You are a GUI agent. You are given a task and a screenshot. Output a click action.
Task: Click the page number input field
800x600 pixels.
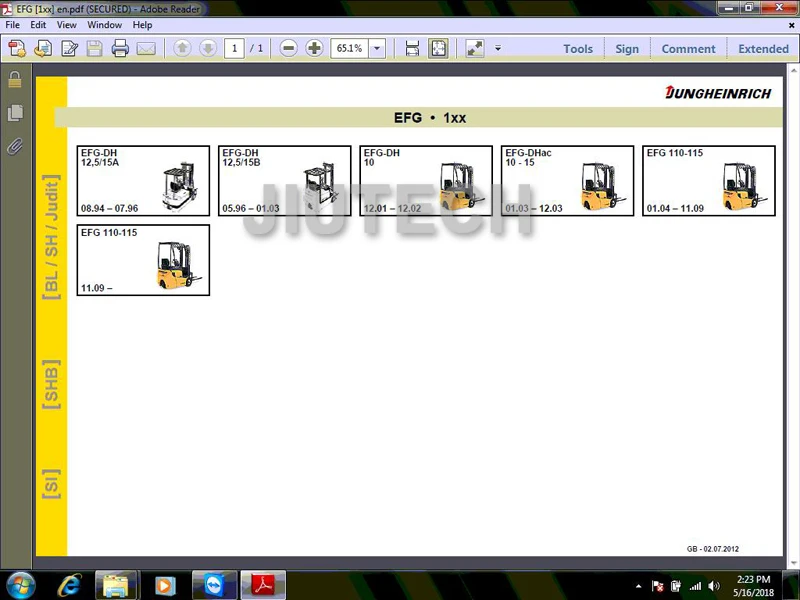[234, 48]
